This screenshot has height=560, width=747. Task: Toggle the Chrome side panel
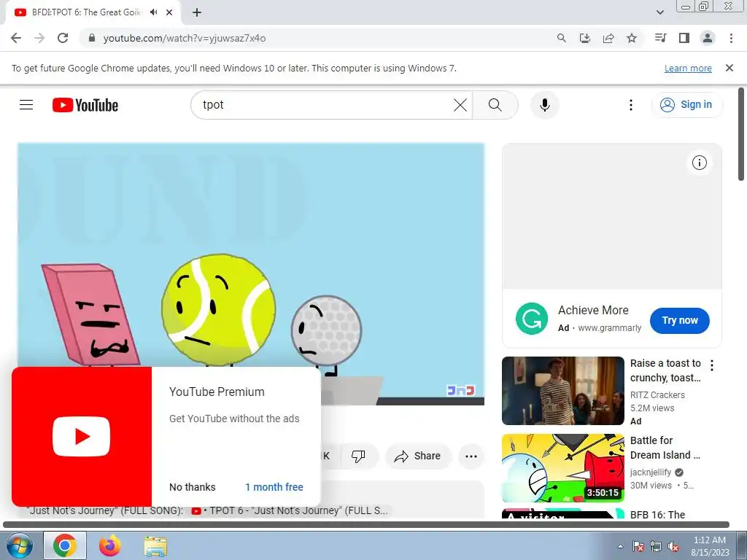(x=684, y=38)
